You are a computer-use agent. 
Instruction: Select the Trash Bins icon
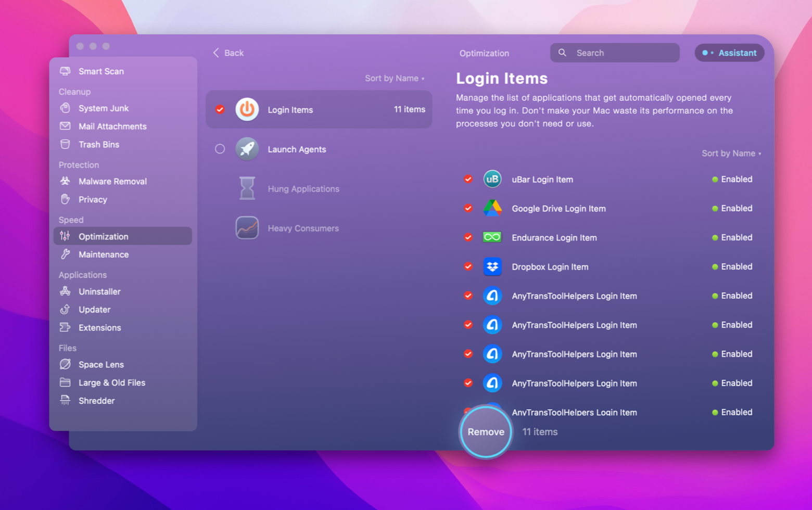coord(65,144)
